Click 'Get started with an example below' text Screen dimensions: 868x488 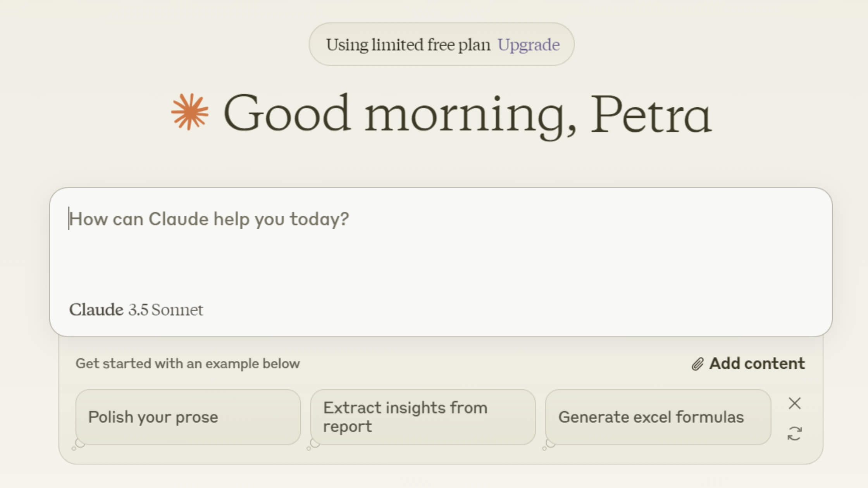coord(188,364)
